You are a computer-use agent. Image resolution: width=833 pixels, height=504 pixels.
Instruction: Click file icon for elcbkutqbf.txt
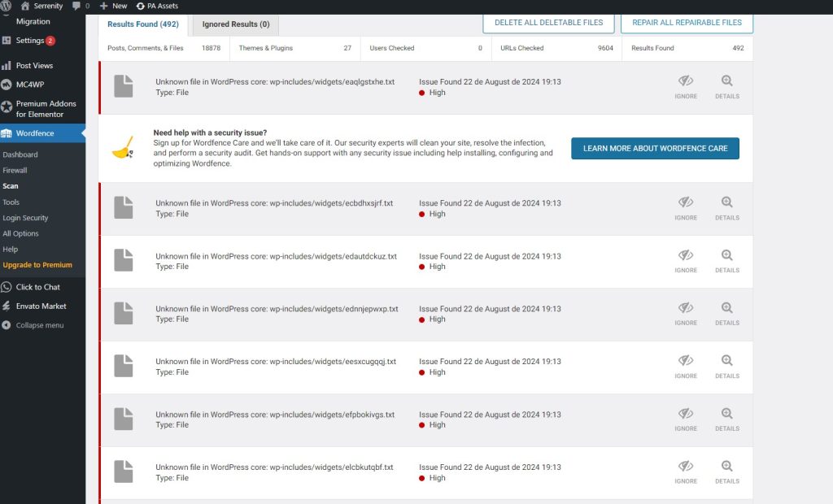tap(124, 471)
